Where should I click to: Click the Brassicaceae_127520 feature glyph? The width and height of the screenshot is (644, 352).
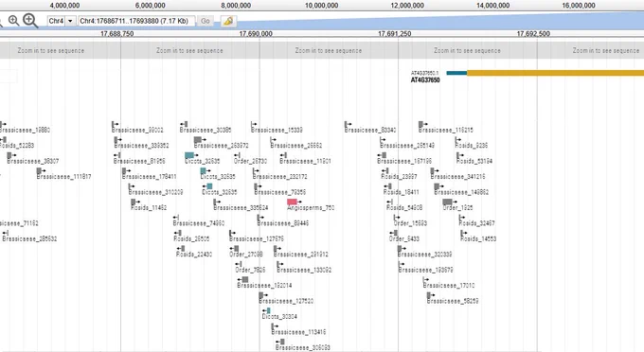pos(260,295)
